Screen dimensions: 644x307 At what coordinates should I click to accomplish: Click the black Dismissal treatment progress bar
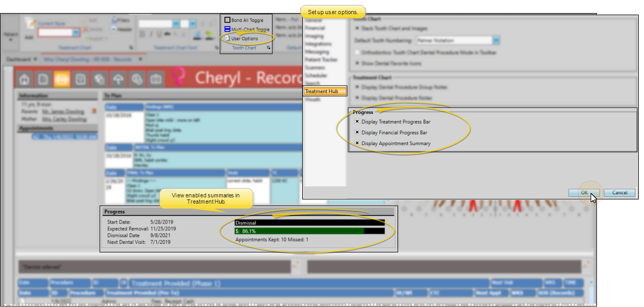pos(309,222)
